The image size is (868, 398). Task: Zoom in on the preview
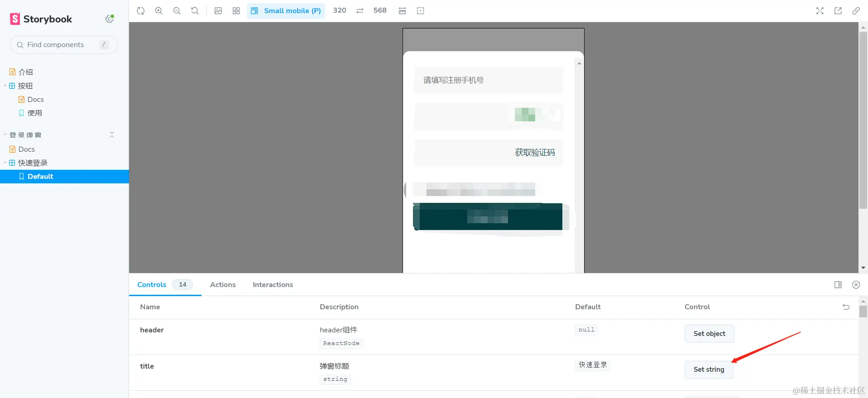tap(159, 11)
